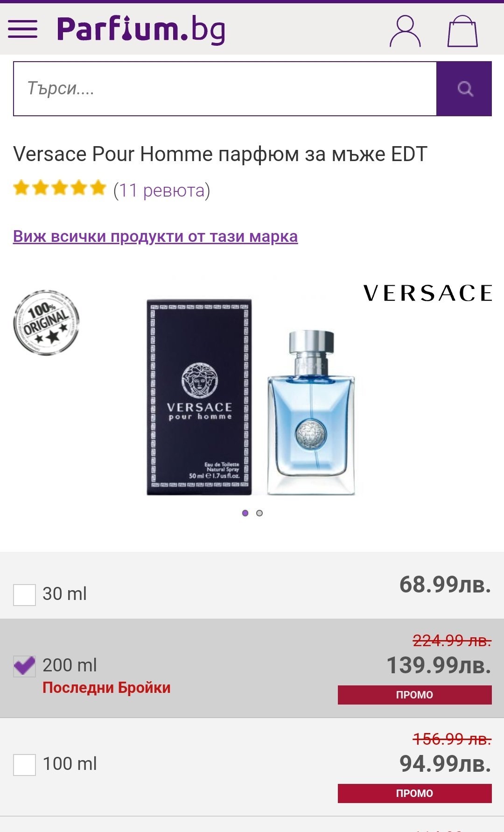Click the 68.99лв. price for 30 ml
This screenshot has width=504, height=832.
coord(445,584)
